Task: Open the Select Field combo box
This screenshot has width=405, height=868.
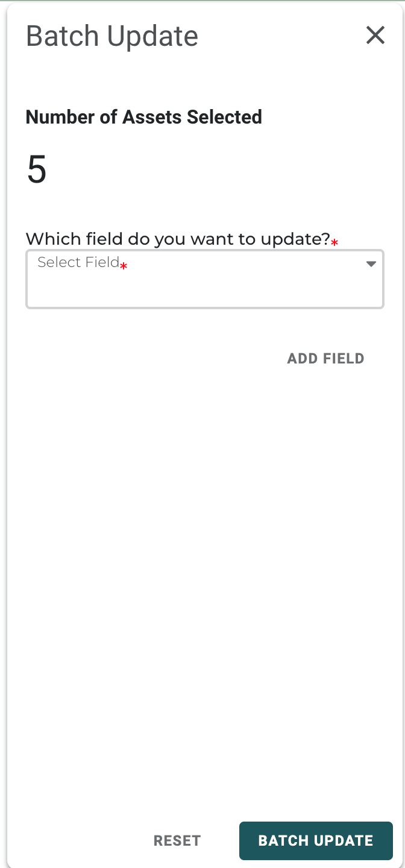Action: [204, 279]
